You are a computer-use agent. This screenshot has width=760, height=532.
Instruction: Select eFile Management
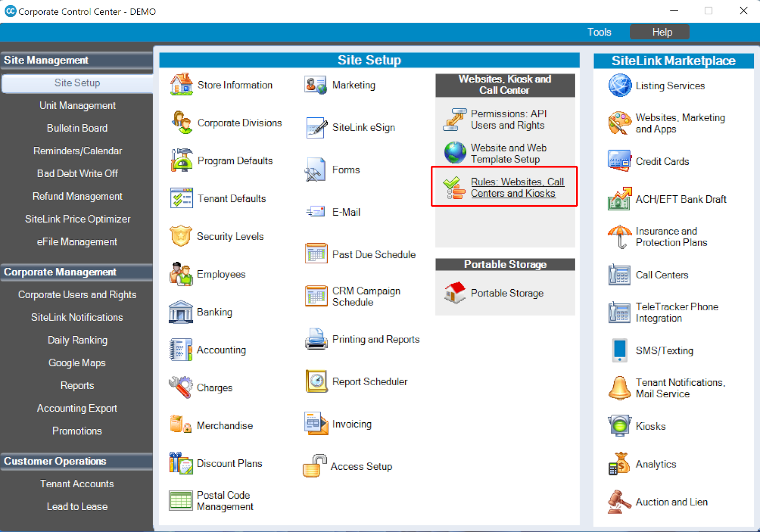pyautogui.click(x=77, y=242)
